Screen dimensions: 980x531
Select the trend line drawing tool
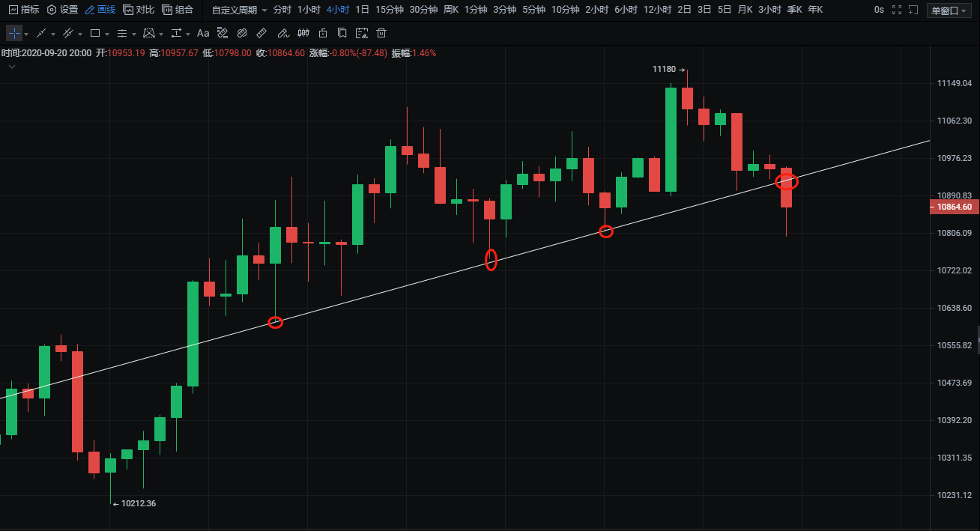click(x=41, y=34)
